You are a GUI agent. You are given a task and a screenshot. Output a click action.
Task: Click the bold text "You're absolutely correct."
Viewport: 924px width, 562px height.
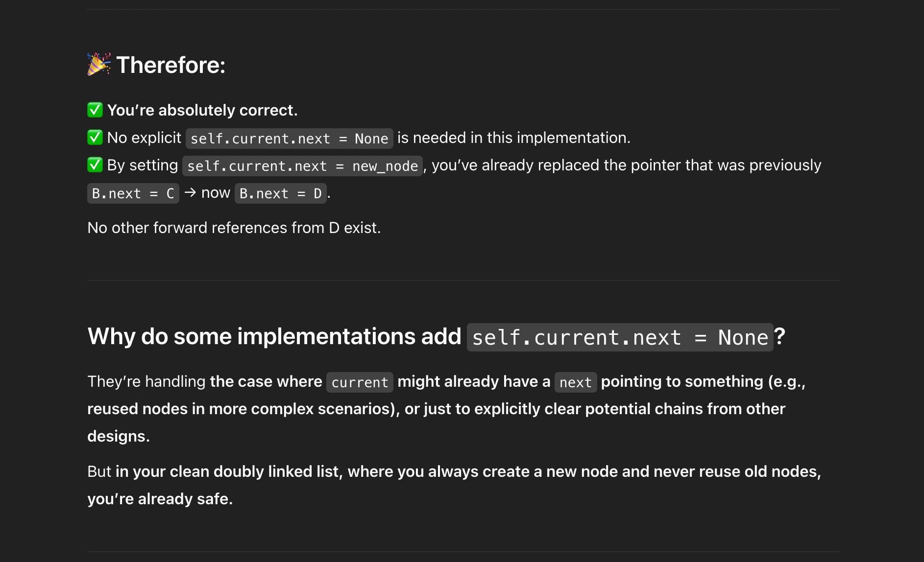(202, 110)
